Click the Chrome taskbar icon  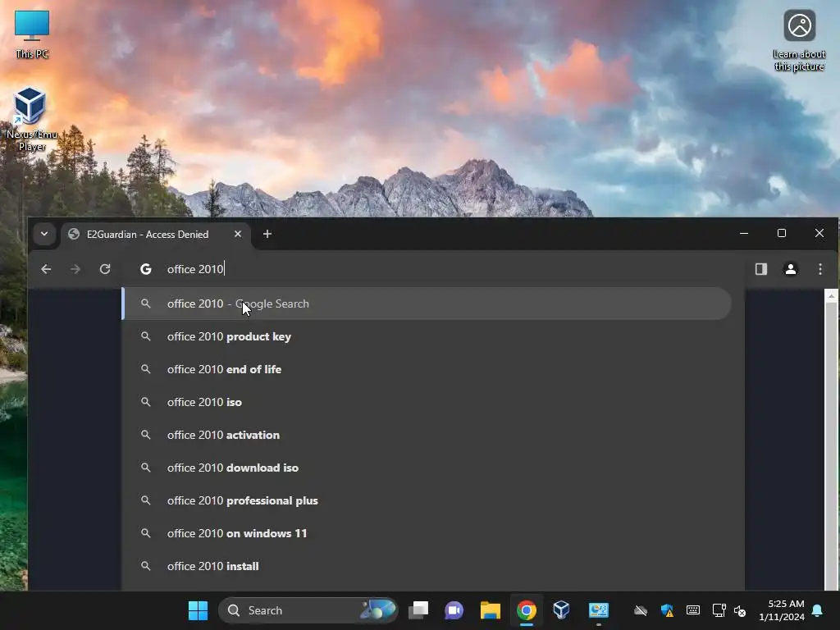pos(527,610)
